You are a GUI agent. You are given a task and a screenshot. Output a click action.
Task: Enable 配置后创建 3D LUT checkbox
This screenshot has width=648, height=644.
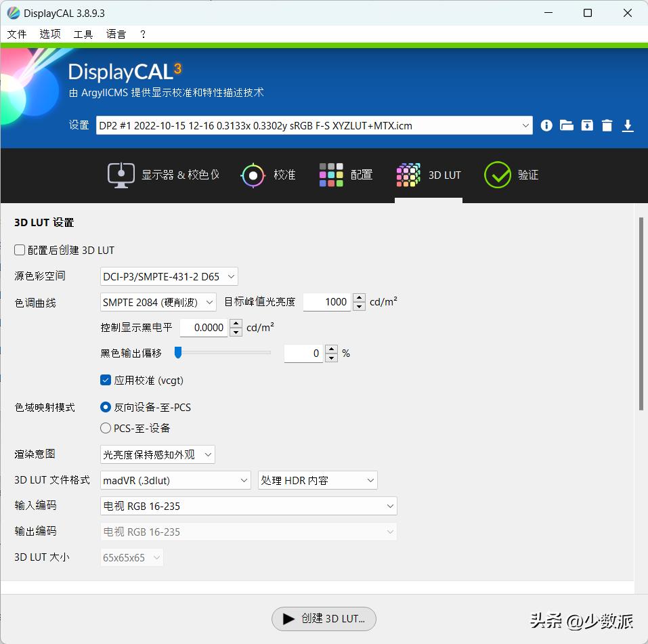click(20, 250)
